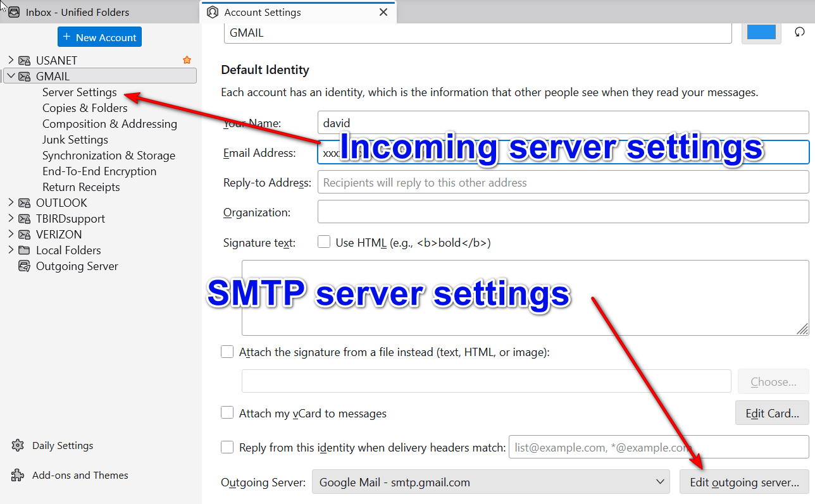
Task: Expand the Local Folders tree
Action: point(10,250)
